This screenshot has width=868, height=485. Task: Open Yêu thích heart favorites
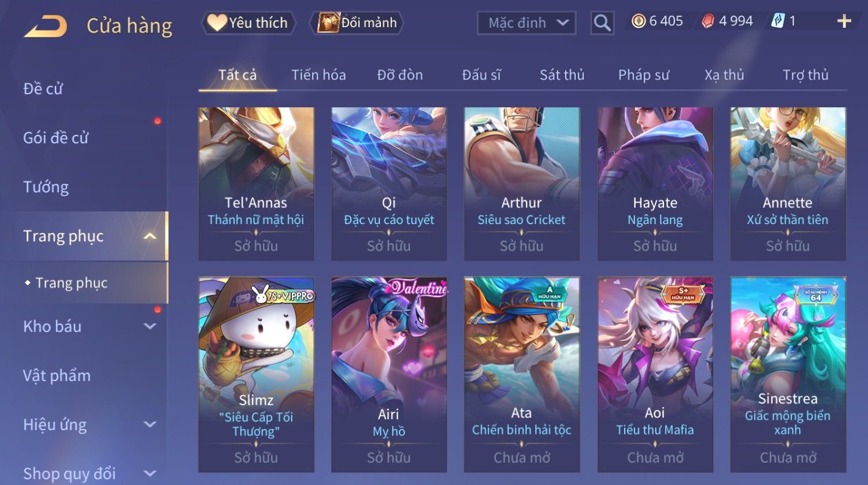(248, 23)
